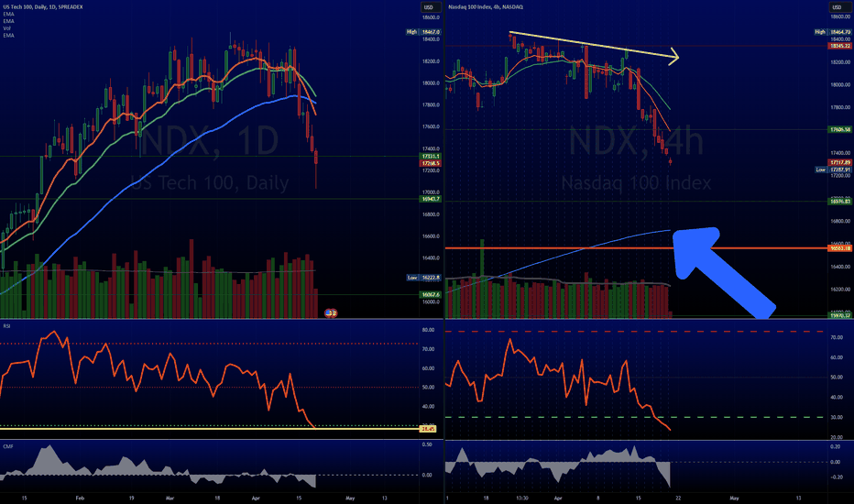The image size is (854, 504).
Task: Click the 16067.6 horizontal line price label
Action: pos(431,295)
